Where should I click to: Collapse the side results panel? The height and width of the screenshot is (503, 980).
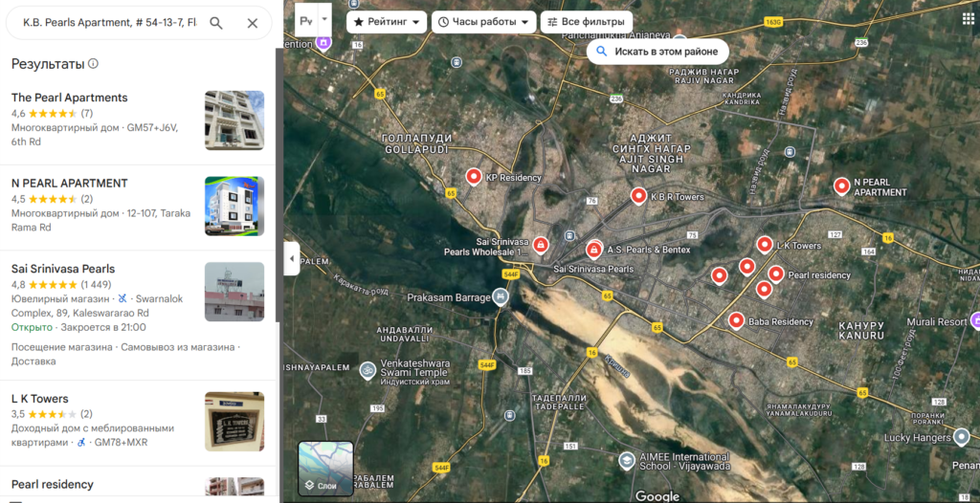291,259
